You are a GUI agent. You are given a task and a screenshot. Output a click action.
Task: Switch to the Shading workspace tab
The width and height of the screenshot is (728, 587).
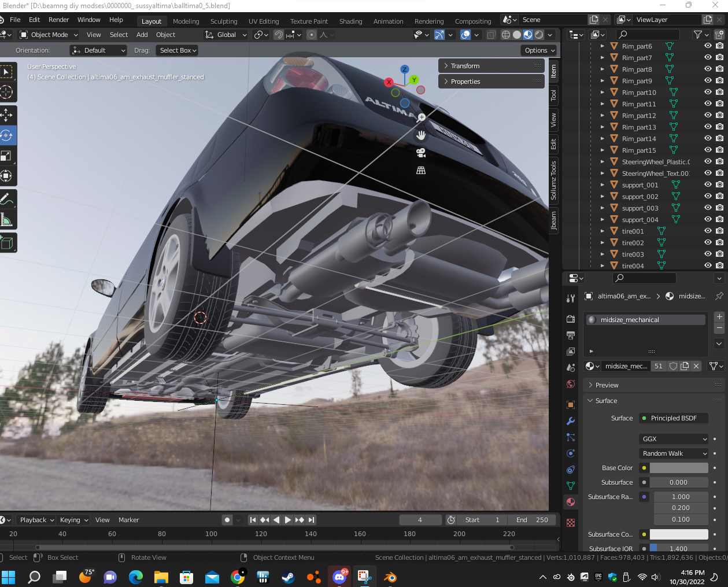pos(350,21)
